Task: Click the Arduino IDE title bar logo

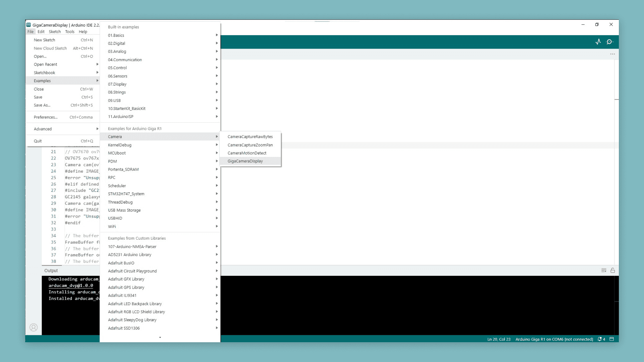Action: coord(29,25)
